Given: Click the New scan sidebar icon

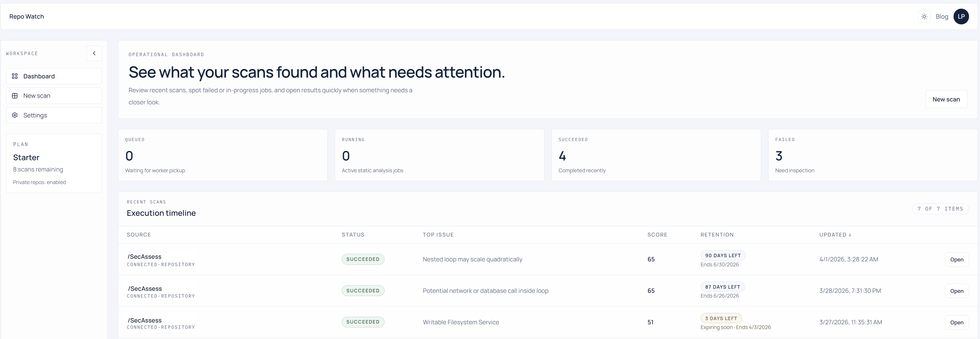Looking at the screenshot, I should (x=15, y=96).
